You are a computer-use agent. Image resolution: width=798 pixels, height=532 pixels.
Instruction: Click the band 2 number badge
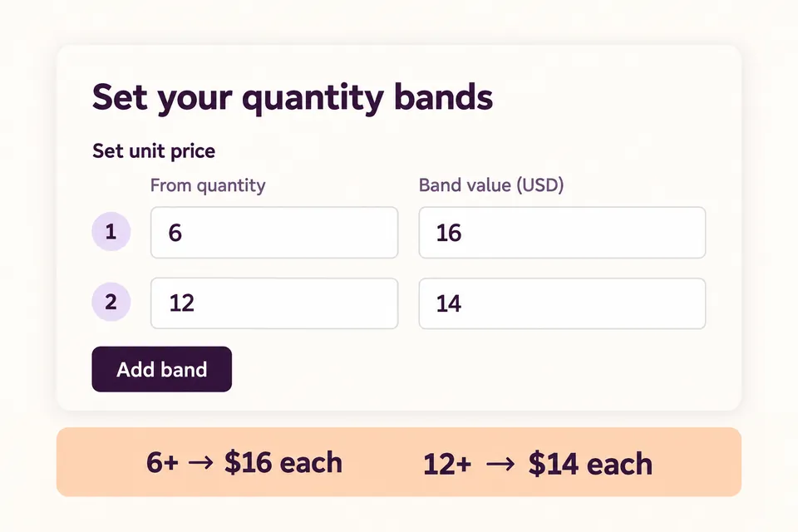click(111, 302)
